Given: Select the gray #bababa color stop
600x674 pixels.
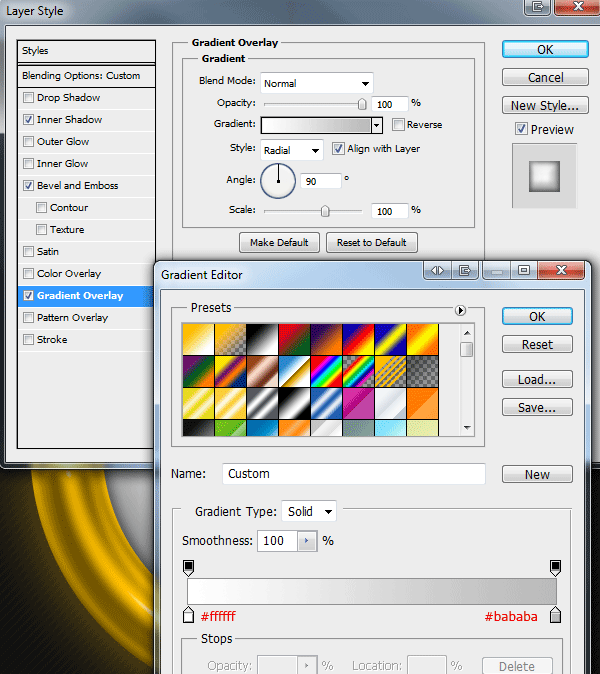Looking at the screenshot, I should click(555, 615).
